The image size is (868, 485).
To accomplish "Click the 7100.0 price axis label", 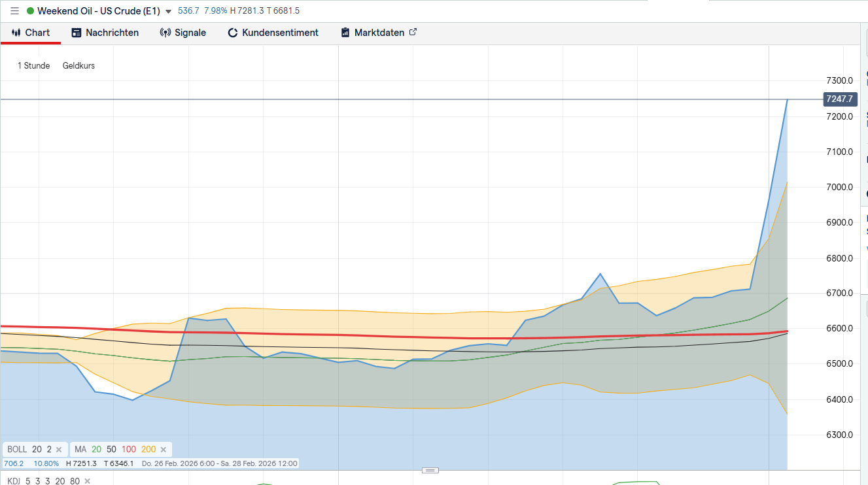I will 840,152.
